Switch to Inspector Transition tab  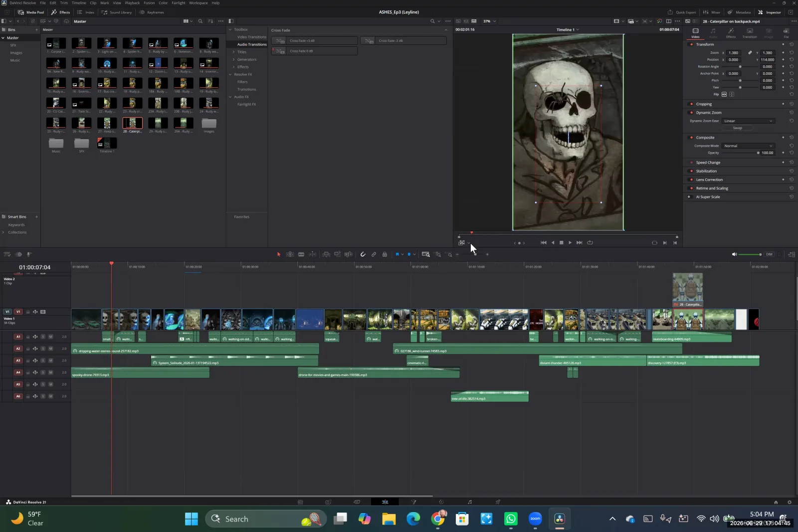click(750, 33)
